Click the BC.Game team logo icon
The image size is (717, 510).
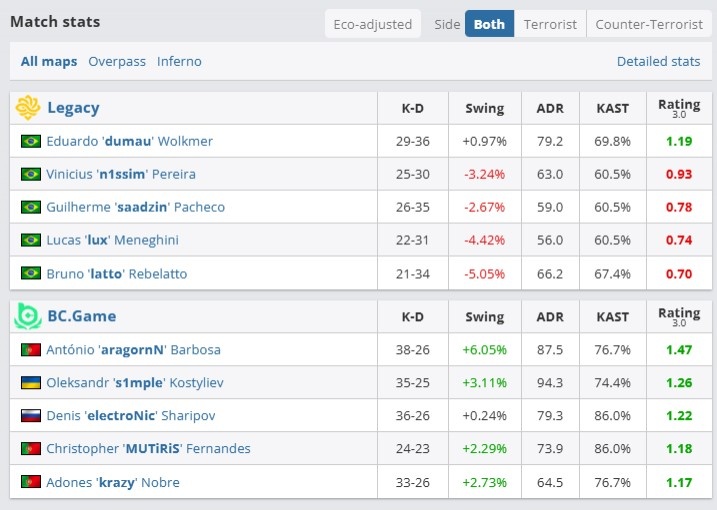coord(28,316)
